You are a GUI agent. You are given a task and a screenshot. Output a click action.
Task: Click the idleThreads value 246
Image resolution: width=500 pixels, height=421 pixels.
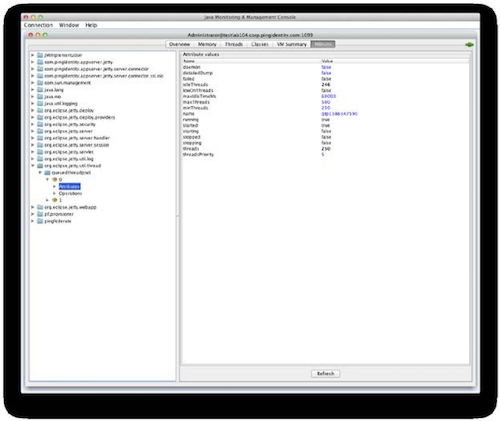(326, 85)
